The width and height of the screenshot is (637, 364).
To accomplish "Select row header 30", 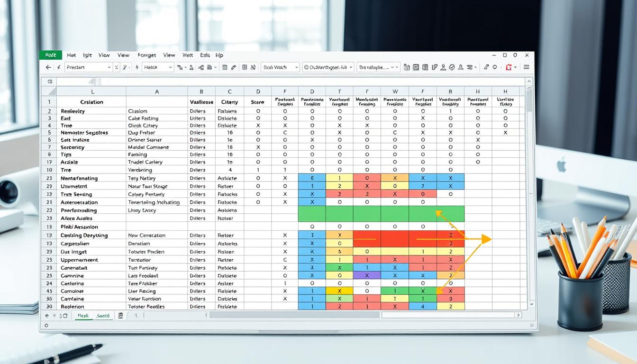I will click(x=49, y=307).
